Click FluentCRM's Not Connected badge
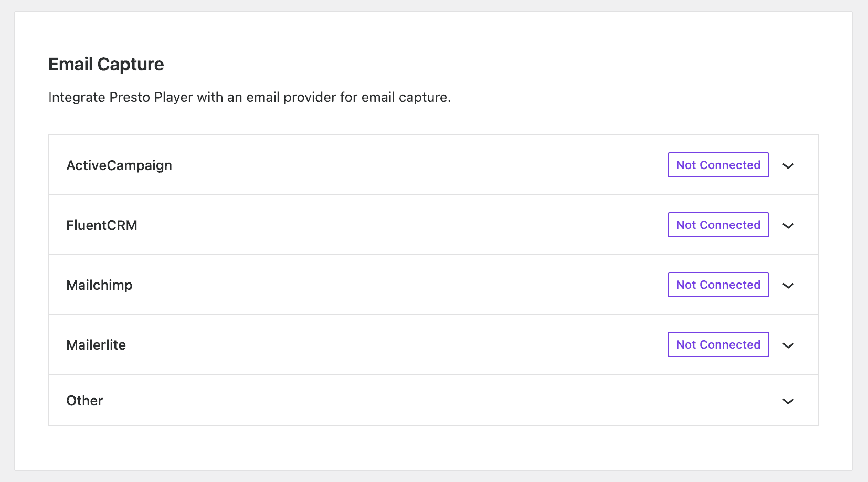This screenshot has height=482, width=868. pyautogui.click(x=718, y=225)
